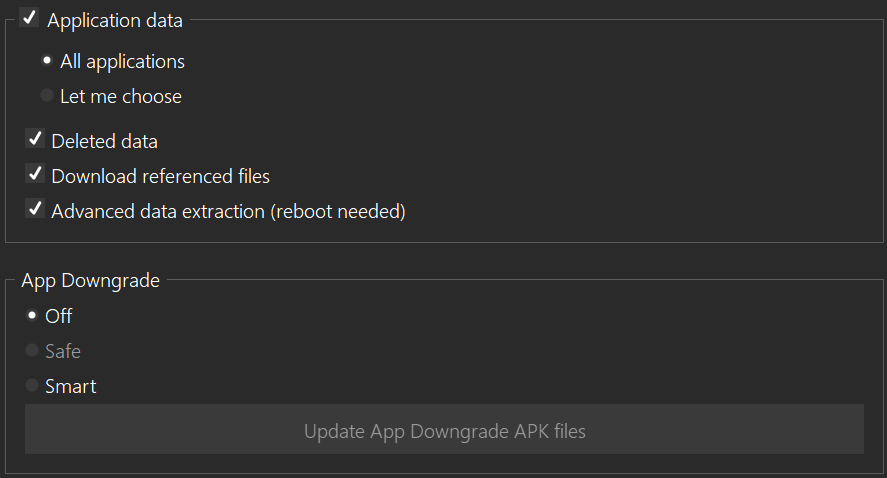Toggle Advanced data extraction checkbox

click(x=35, y=210)
